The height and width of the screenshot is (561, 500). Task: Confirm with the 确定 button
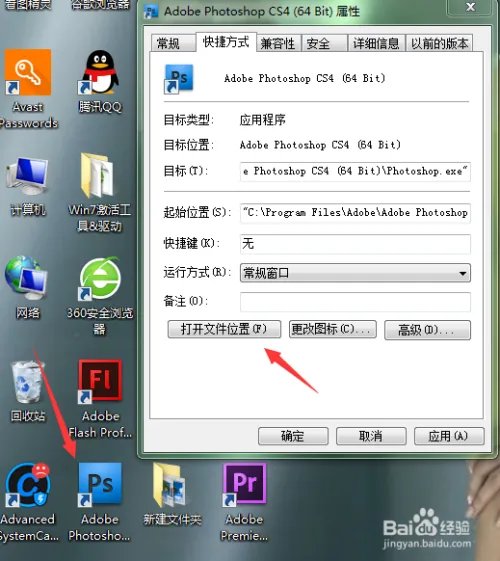click(x=293, y=436)
